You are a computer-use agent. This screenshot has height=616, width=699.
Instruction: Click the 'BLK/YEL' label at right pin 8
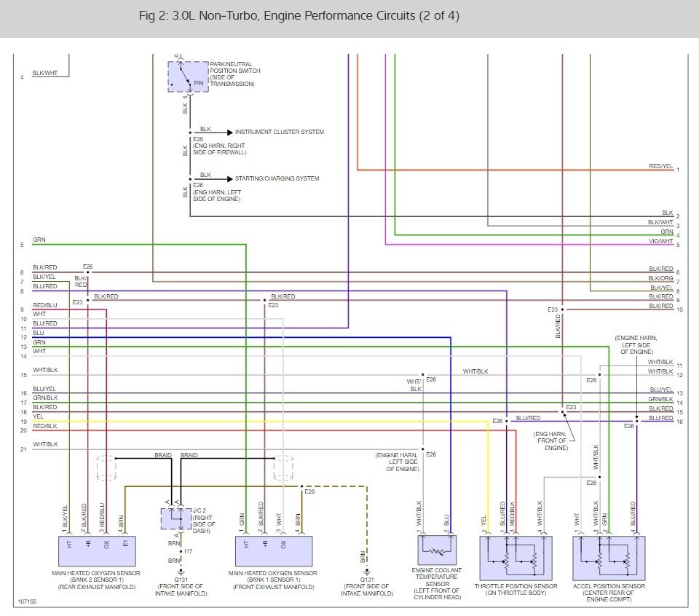(x=662, y=288)
